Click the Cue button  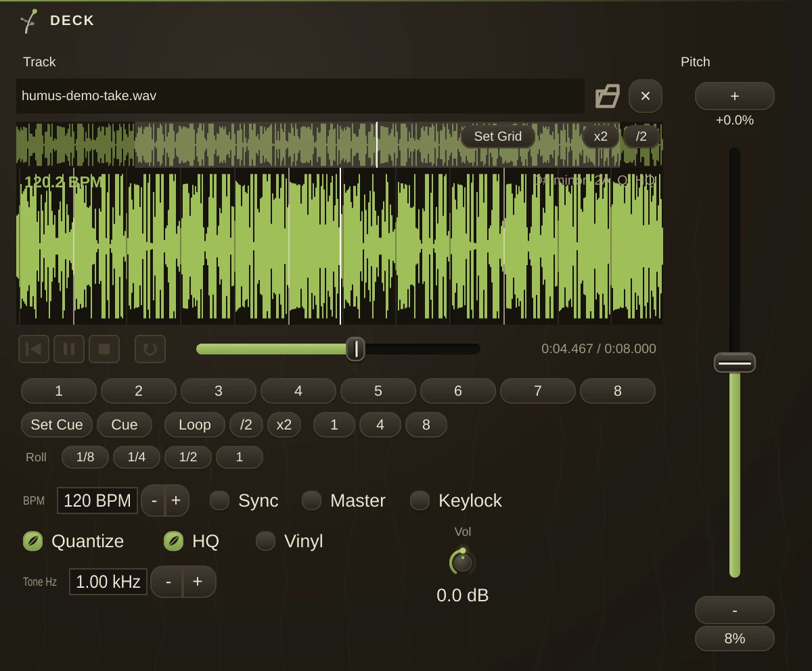(125, 425)
